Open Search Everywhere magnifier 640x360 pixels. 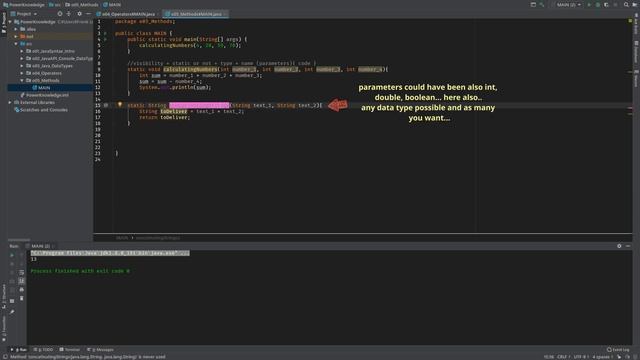[x=626, y=4]
